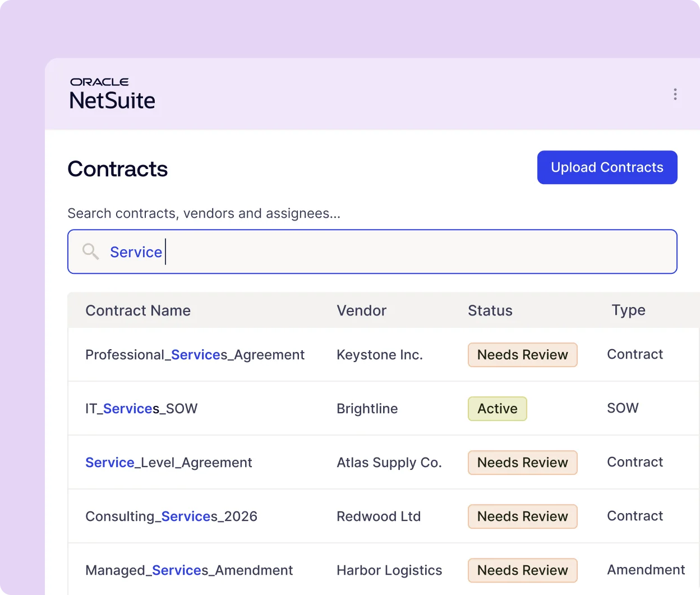Image resolution: width=700 pixels, height=595 pixels.
Task: Click Needs Review badge for Harbor Logistics
Action: [523, 570]
